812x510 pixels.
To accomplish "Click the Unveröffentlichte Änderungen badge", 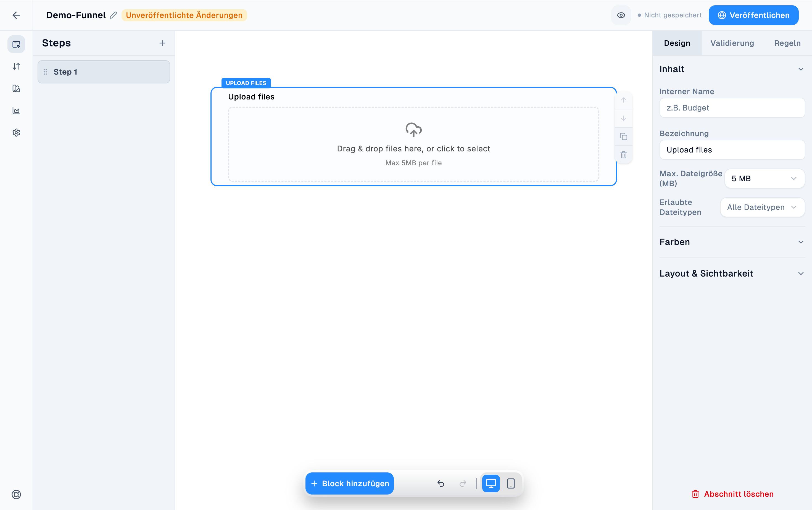I will click(184, 15).
